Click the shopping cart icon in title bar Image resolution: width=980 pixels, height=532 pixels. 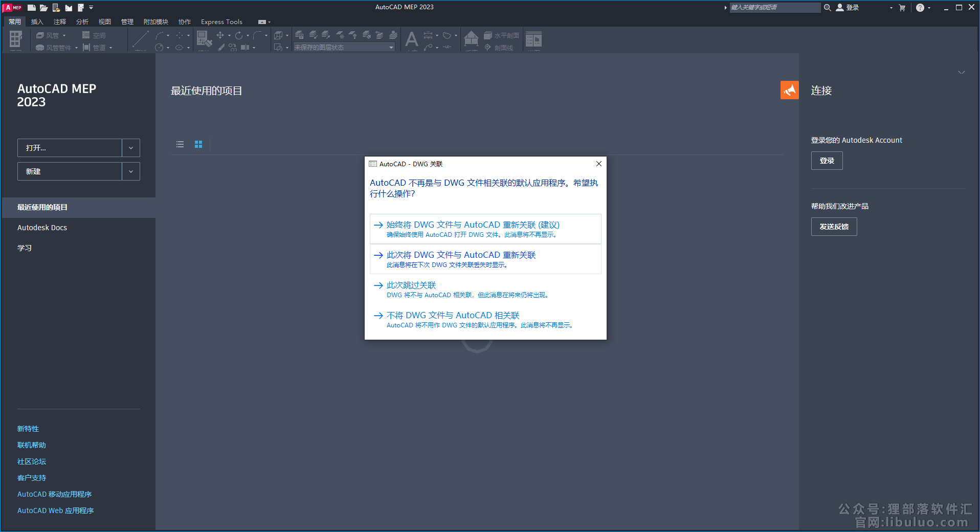902,8
